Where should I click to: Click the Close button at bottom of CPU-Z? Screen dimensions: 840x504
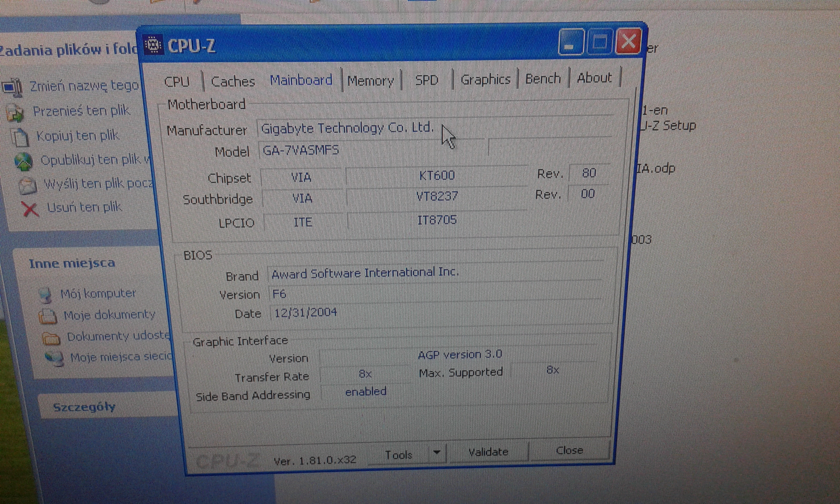(x=569, y=450)
